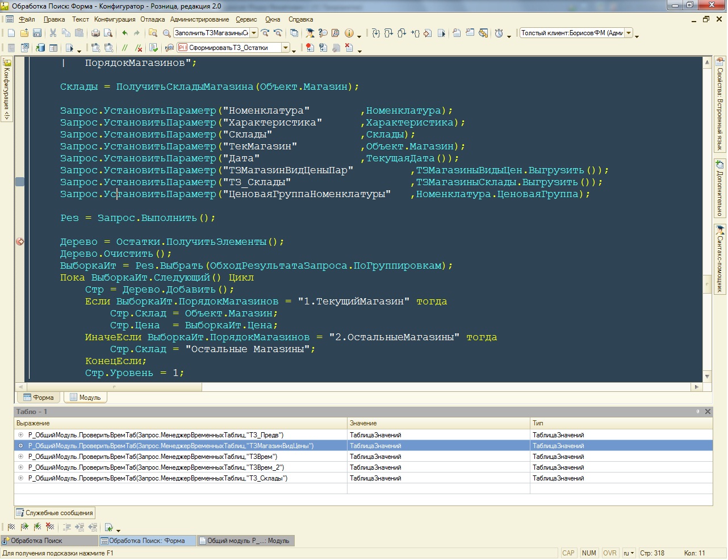Click the Remove comment icon

click(138, 48)
